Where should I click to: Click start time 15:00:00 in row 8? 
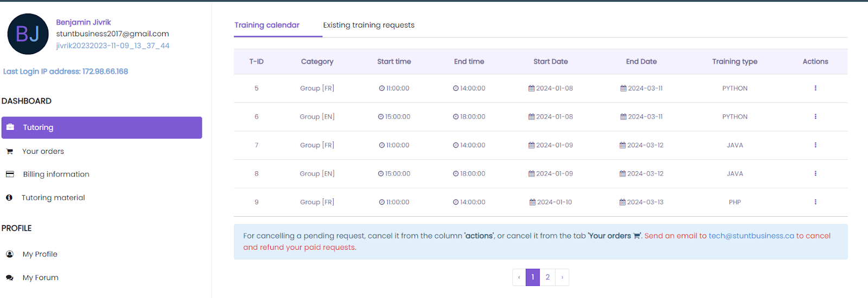pyautogui.click(x=398, y=173)
